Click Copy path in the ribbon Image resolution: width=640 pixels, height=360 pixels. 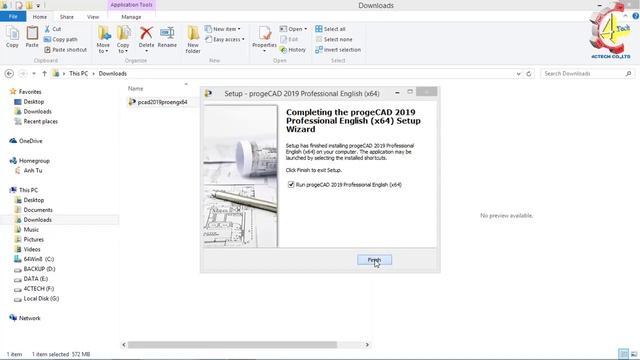point(60,39)
